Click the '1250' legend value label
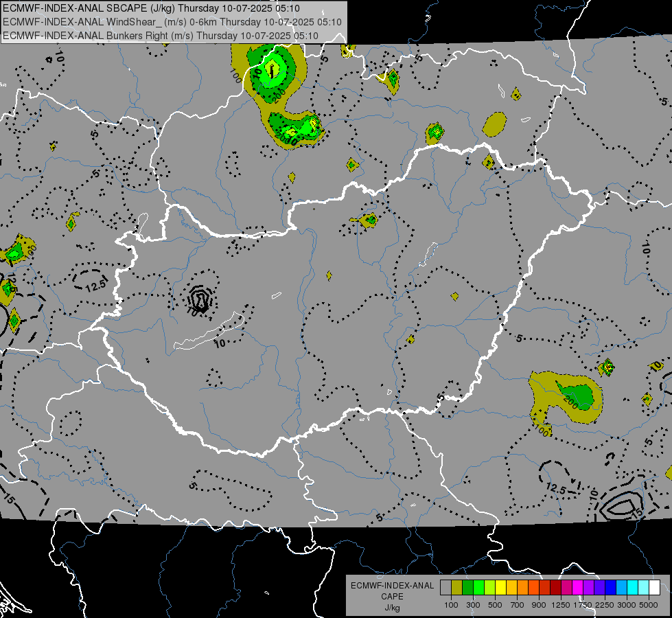Viewport: 672px width, 618px height. tap(561, 605)
